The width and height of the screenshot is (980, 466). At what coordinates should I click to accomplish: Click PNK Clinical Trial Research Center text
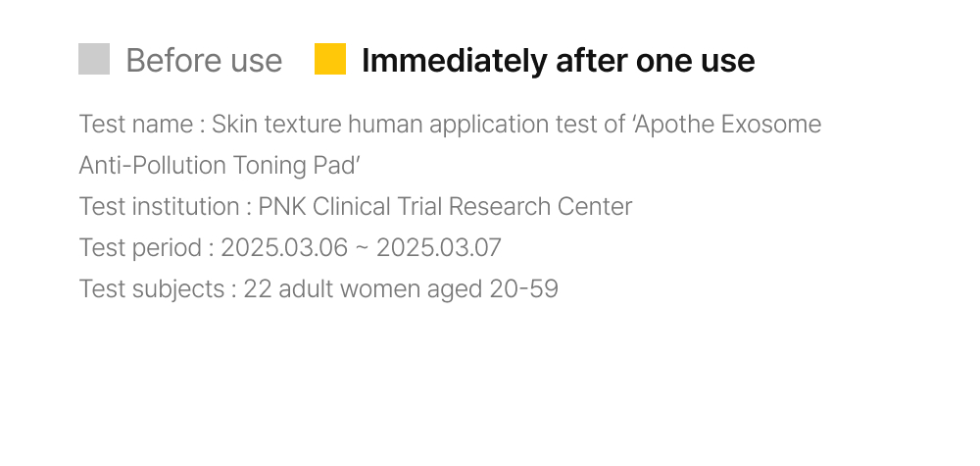pyautogui.click(x=445, y=207)
